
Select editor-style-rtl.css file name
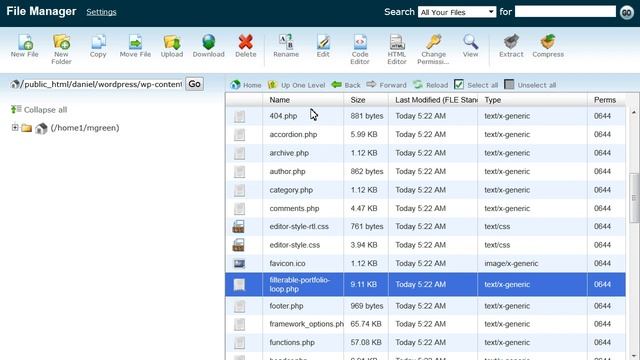[299, 227]
